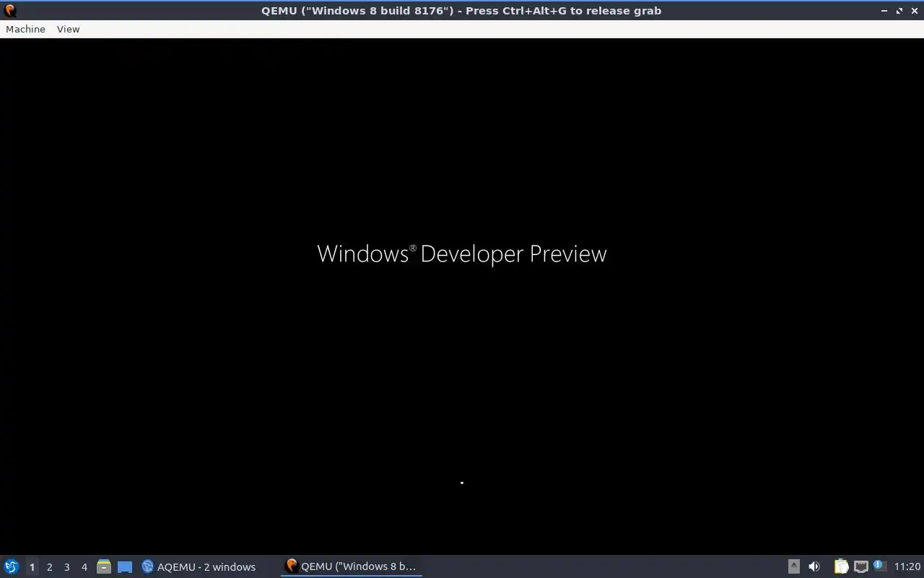Open the LXQt application menu button
This screenshot has height=578, width=924.
(x=12, y=566)
